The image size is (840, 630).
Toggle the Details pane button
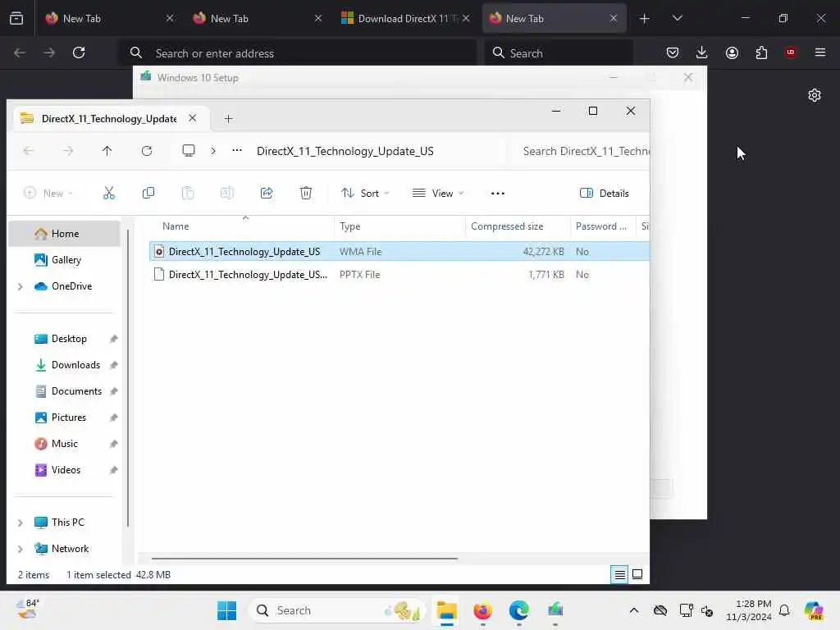click(605, 194)
